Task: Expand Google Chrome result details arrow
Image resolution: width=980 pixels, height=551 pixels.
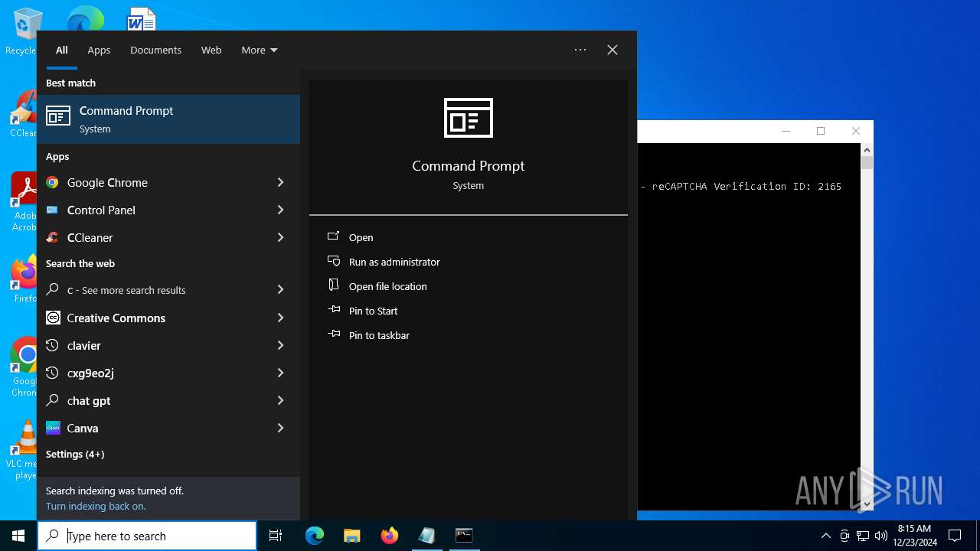Action: click(x=280, y=182)
